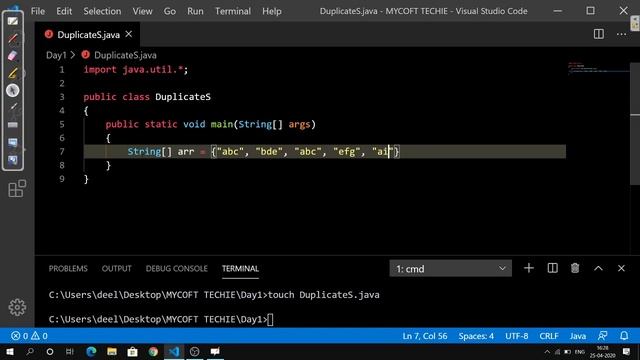Split the editor to the right
Viewport: 640px width, 360px height.
click(599, 34)
